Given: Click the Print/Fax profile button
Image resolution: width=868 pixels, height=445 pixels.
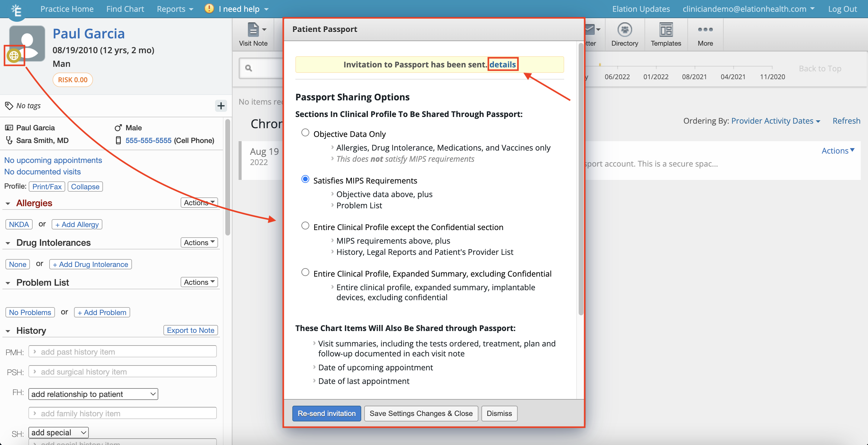Looking at the screenshot, I should (47, 187).
